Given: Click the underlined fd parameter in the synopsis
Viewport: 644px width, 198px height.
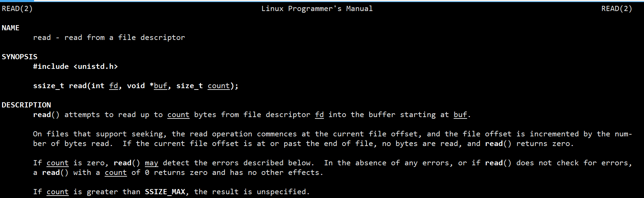Looking at the screenshot, I should [x=114, y=86].
